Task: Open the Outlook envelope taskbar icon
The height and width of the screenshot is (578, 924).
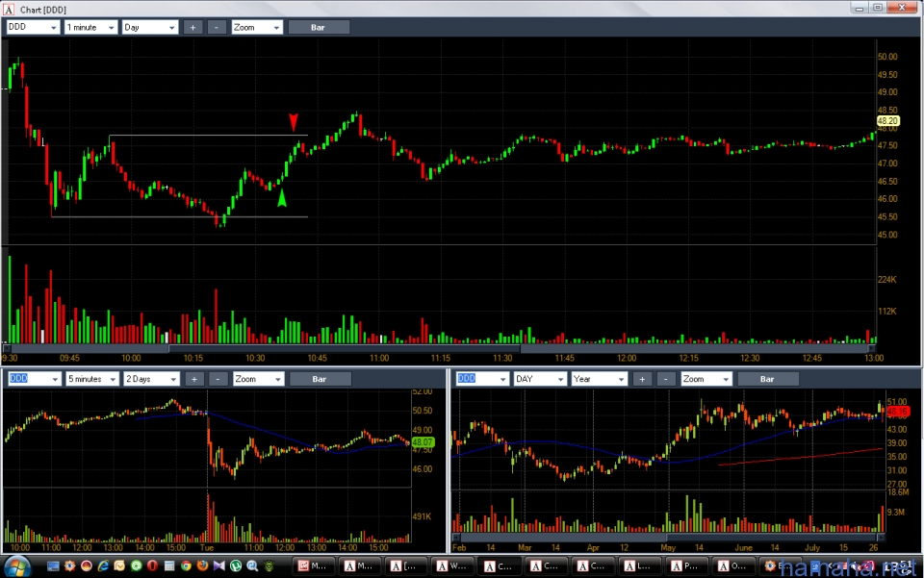Action: [x=119, y=566]
